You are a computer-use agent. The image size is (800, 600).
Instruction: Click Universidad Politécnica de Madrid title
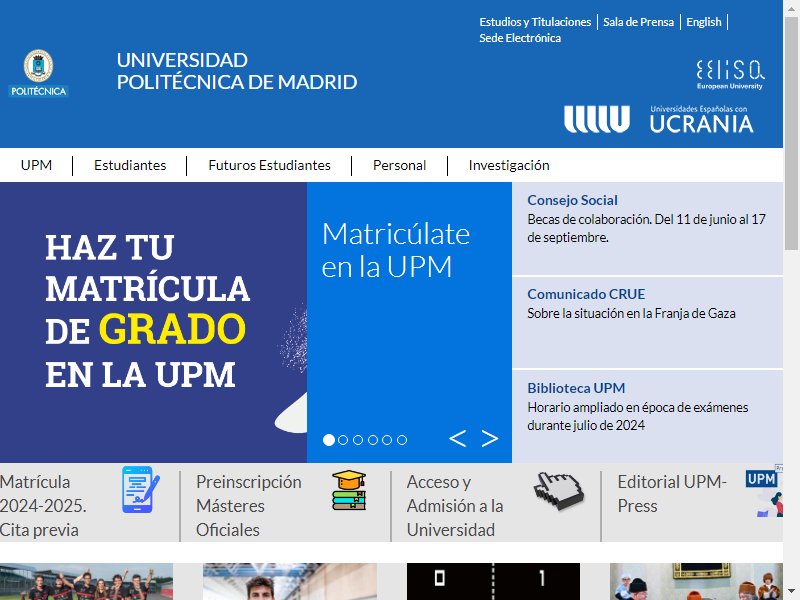pos(237,71)
